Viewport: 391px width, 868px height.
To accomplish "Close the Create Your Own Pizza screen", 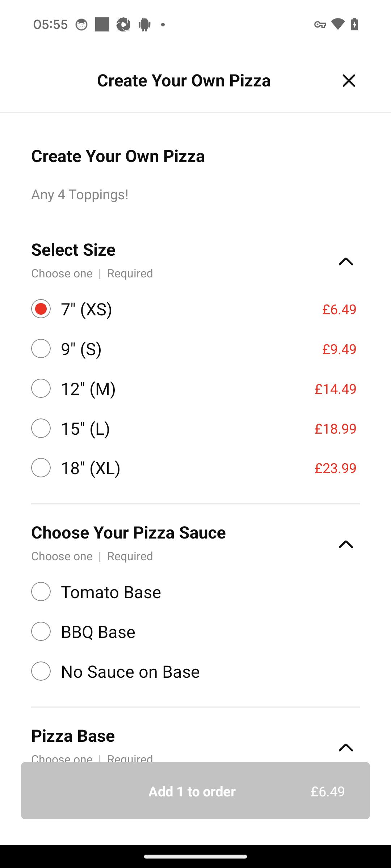I will (349, 80).
